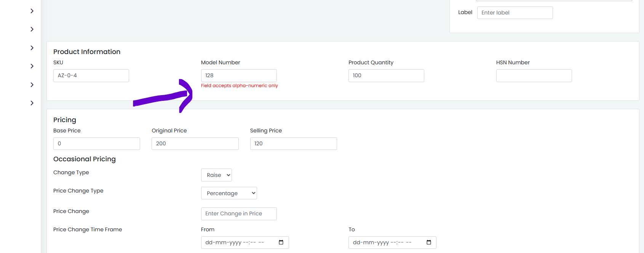This screenshot has width=644, height=253.
Task: Focus the empty HSN Number field
Action: pos(534,76)
